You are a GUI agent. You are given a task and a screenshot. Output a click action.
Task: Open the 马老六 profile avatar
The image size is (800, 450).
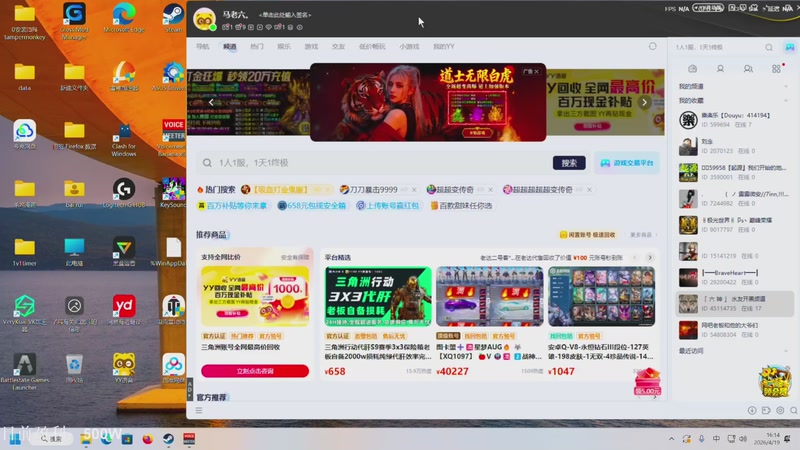[x=204, y=19]
